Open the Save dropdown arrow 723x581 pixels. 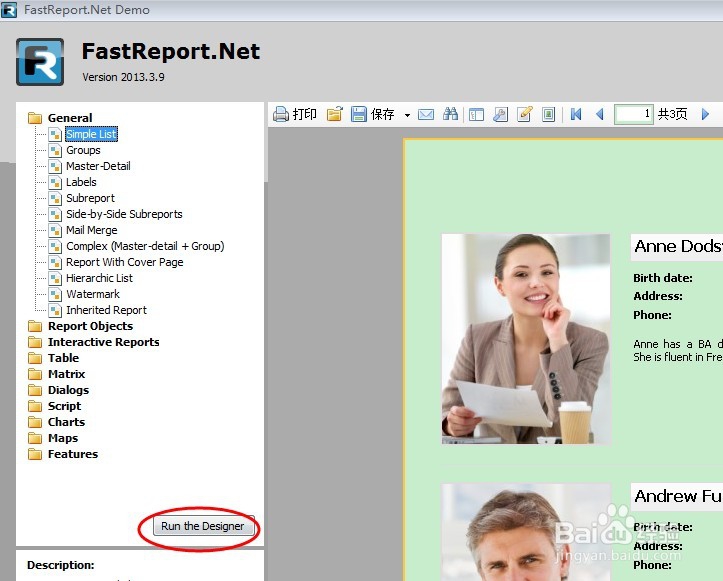pyautogui.click(x=407, y=115)
